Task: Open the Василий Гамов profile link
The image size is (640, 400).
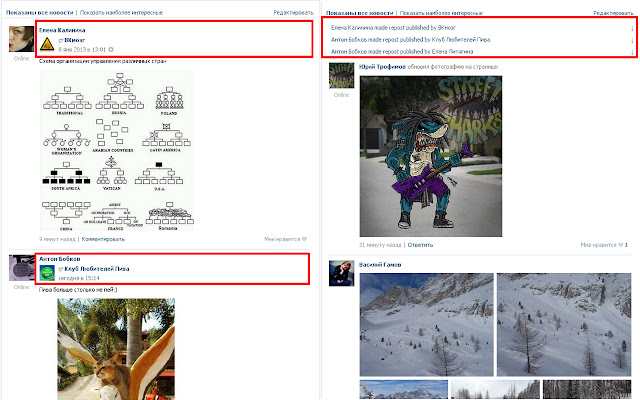Action: [380, 265]
